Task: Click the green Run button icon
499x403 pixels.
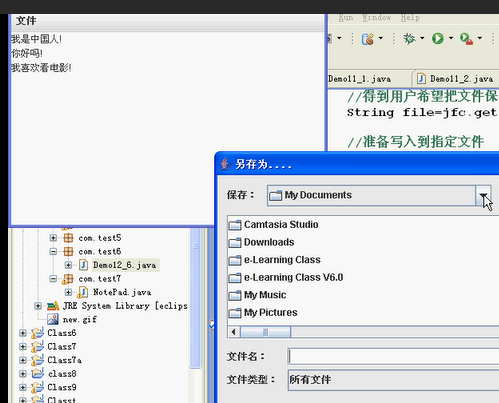Action: (x=438, y=39)
